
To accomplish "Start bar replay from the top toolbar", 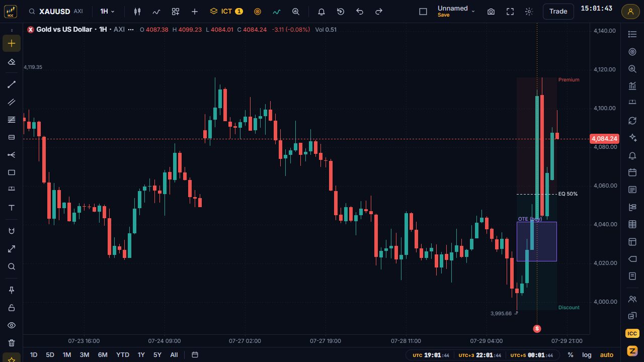I will 341,12.
